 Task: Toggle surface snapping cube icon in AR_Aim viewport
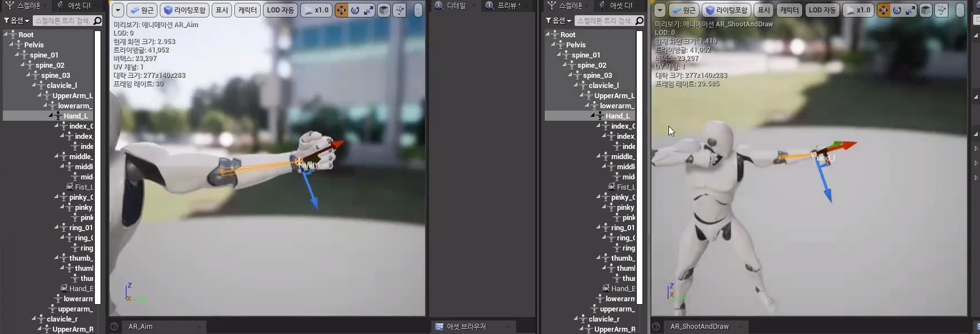383,10
